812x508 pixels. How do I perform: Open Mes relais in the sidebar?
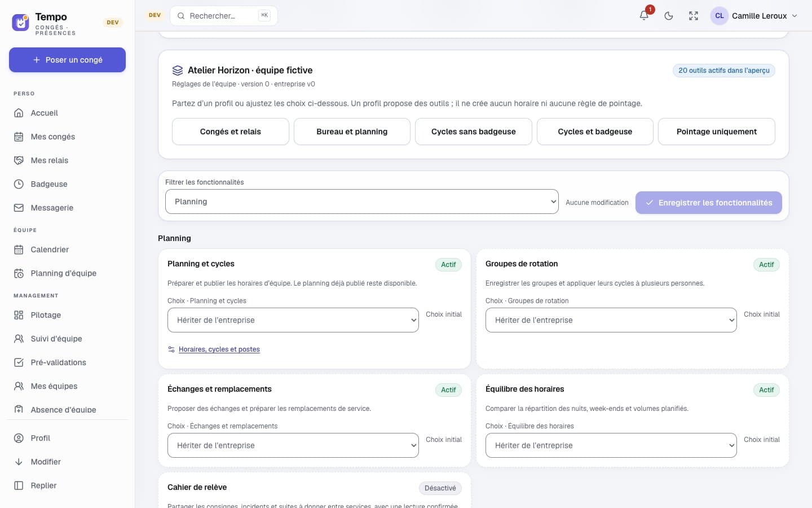[67, 160]
